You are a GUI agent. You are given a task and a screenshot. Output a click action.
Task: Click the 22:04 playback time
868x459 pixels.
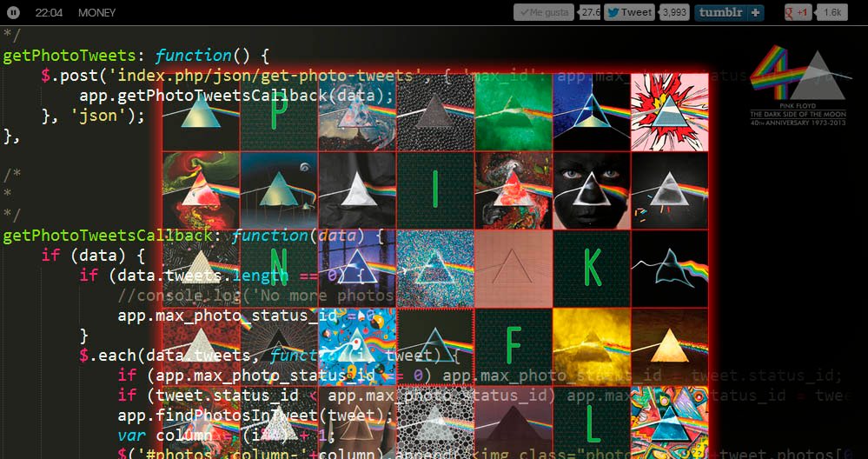click(x=49, y=13)
